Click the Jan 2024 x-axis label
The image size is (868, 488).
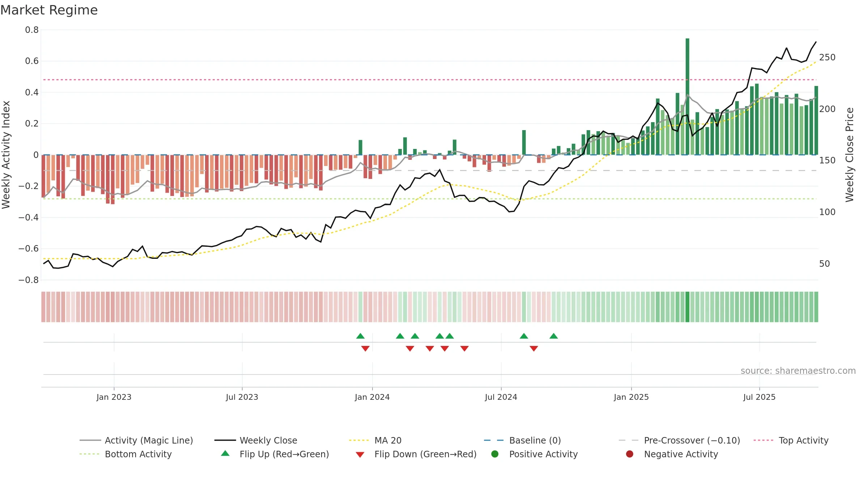tap(372, 397)
